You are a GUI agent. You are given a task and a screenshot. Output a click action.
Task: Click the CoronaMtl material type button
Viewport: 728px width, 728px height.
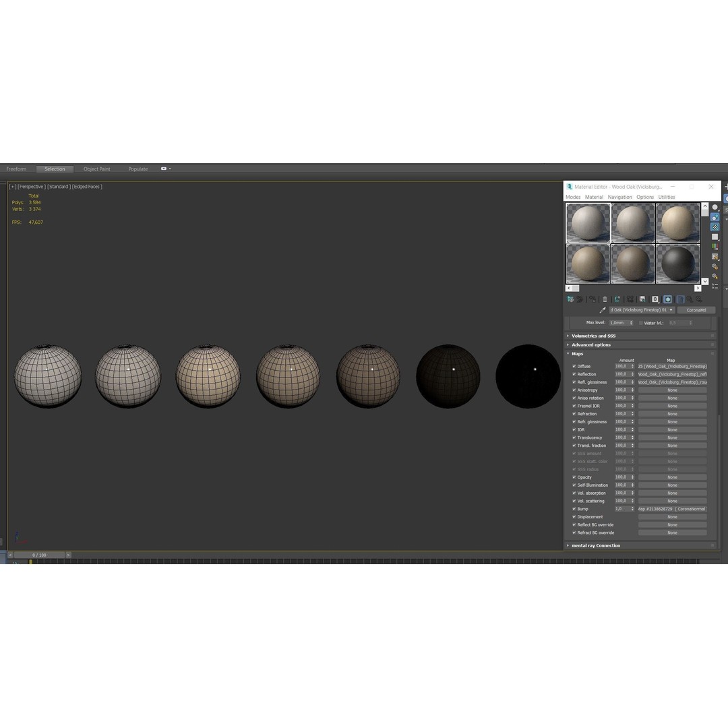(x=695, y=309)
